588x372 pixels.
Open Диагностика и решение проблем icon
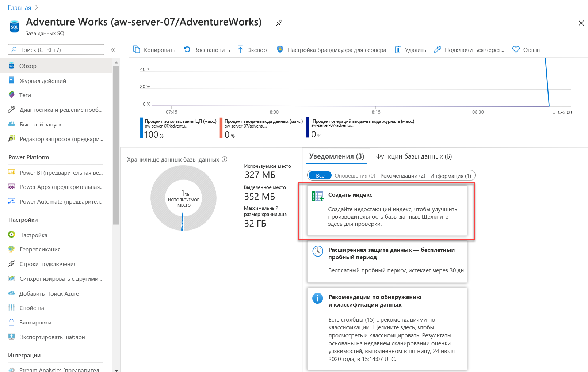(x=12, y=109)
